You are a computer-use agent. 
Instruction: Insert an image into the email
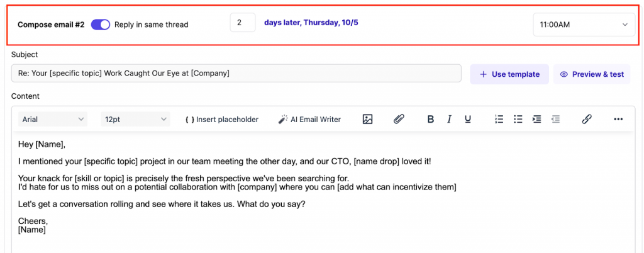coord(368,119)
